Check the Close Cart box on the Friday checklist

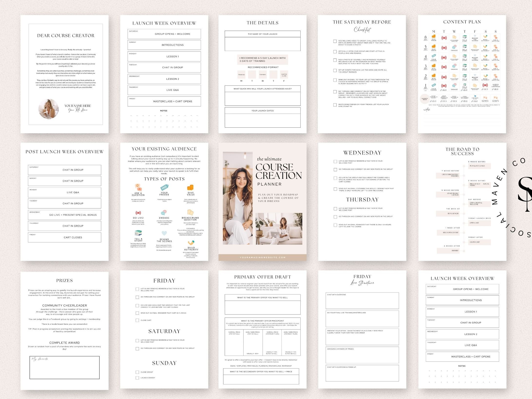137,320
